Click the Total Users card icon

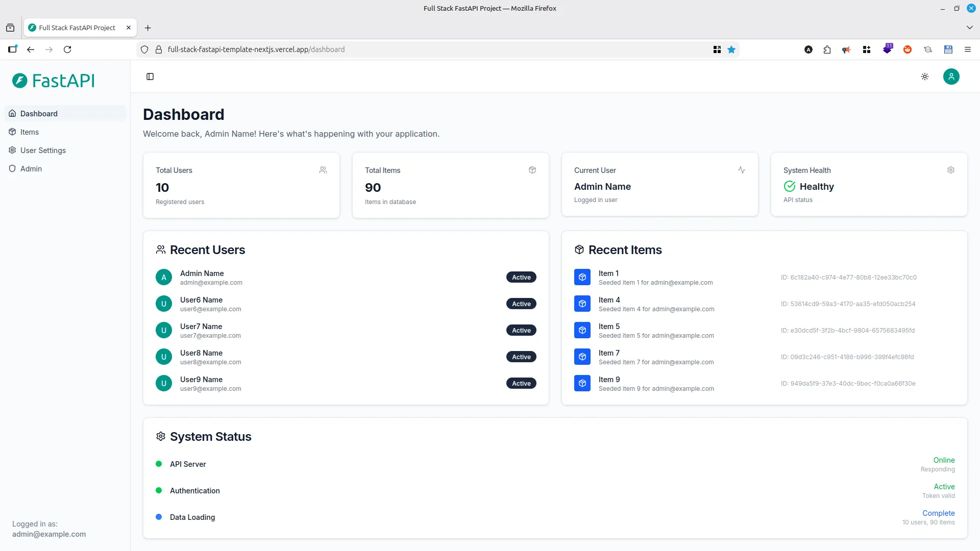(x=323, y=170)
